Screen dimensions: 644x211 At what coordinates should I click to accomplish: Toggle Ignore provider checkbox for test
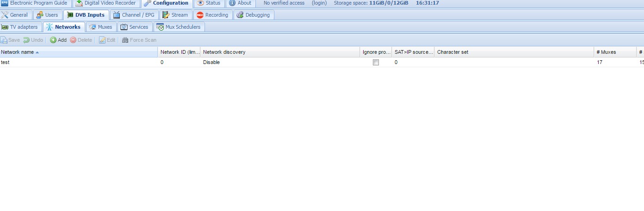[x=376, y=63]
